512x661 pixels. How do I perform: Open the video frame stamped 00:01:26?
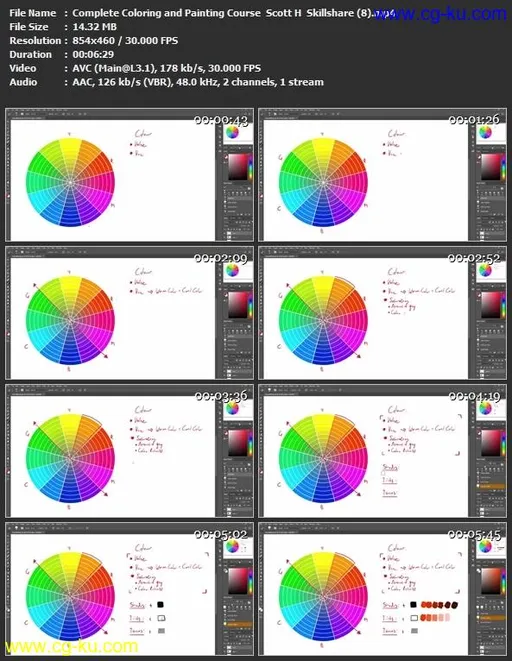382,175
